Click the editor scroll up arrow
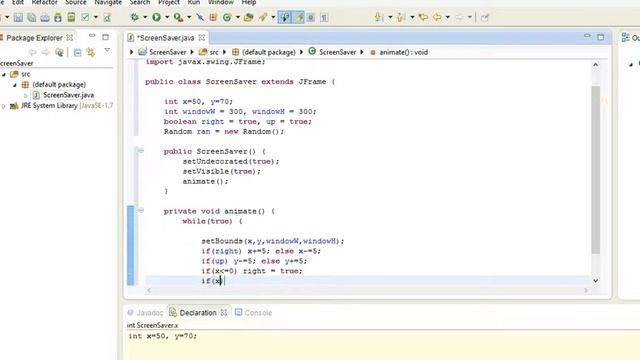Screen dimensions: 640x360 point(596,64)
